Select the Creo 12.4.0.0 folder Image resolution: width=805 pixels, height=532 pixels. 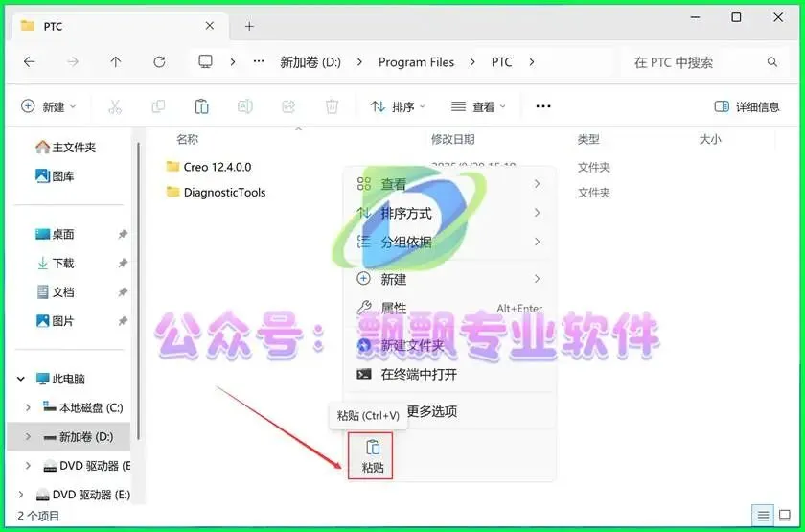point(209,167)
